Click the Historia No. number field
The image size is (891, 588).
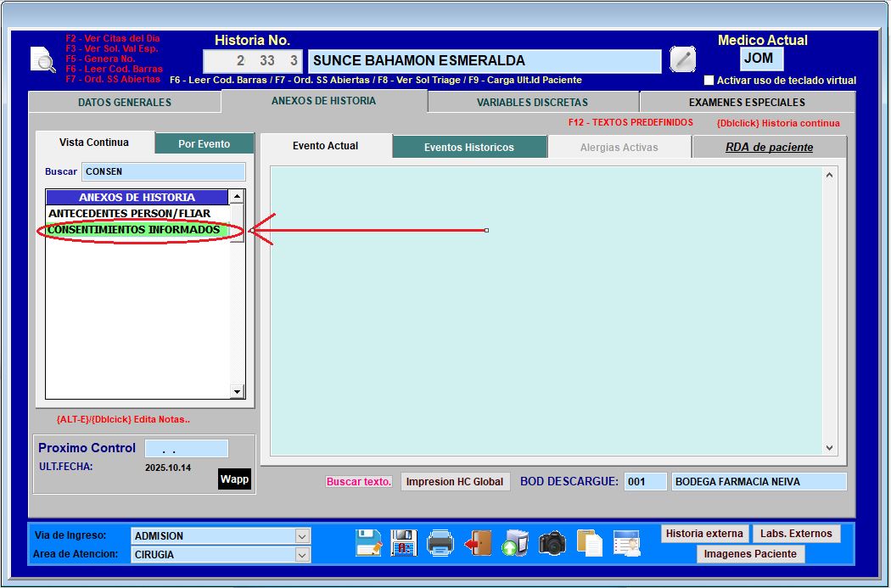point(253,61)
